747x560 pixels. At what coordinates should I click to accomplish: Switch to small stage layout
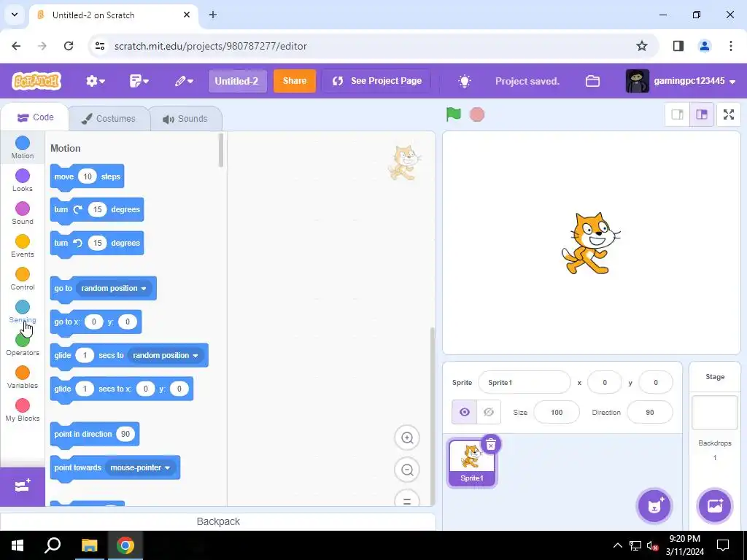[677, 114]
